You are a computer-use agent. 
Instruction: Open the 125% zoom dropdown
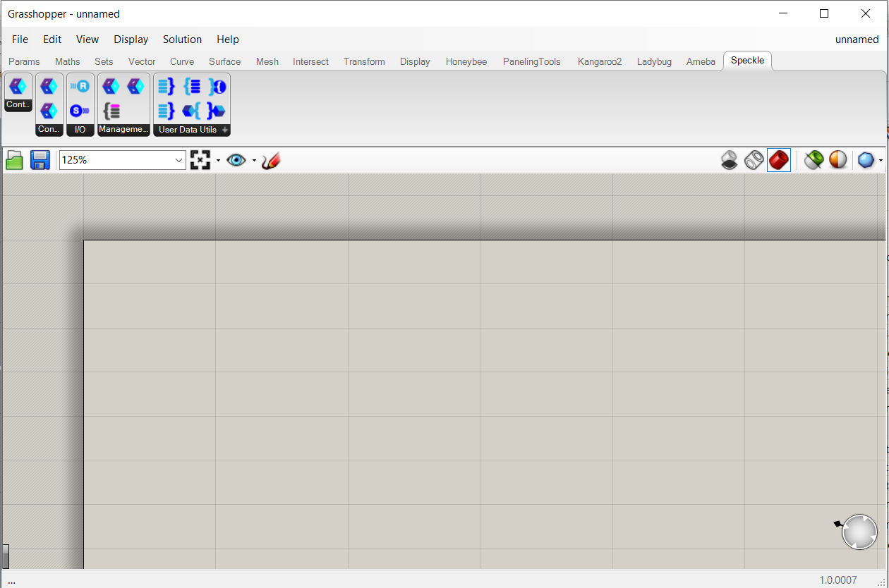[x=180, y=160]
